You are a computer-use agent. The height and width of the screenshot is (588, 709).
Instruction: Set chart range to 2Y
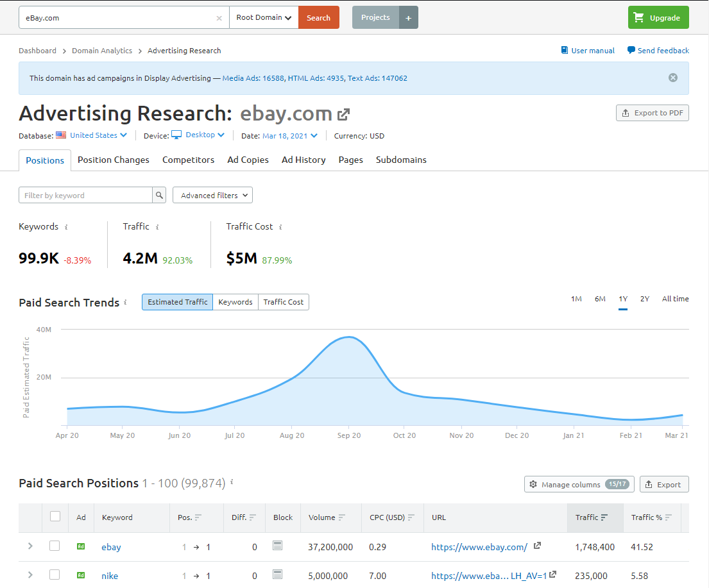pos(645,299)
